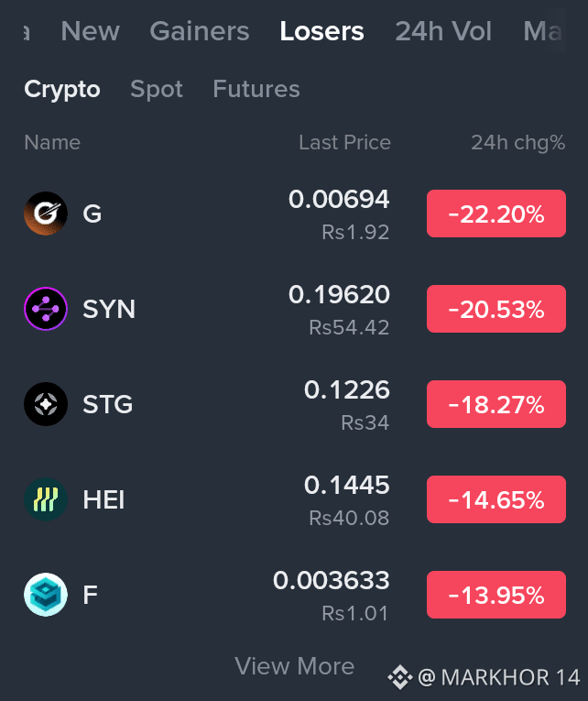The height and width of the screenshot is (701, 588).
Task: Tap the Binance logo near MARKHOR 14
Action: 400,677
